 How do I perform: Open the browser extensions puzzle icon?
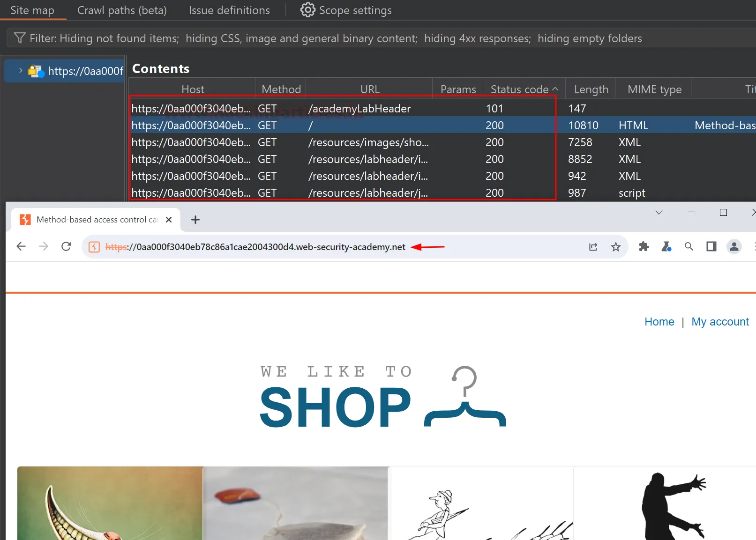tap(644, 246)
